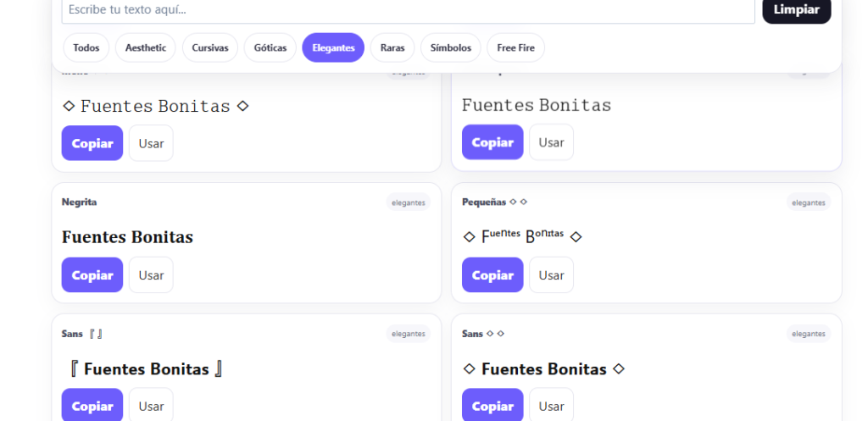Click the bold 'Fuentes Bonitas' Negrita preview

(127, 237)
